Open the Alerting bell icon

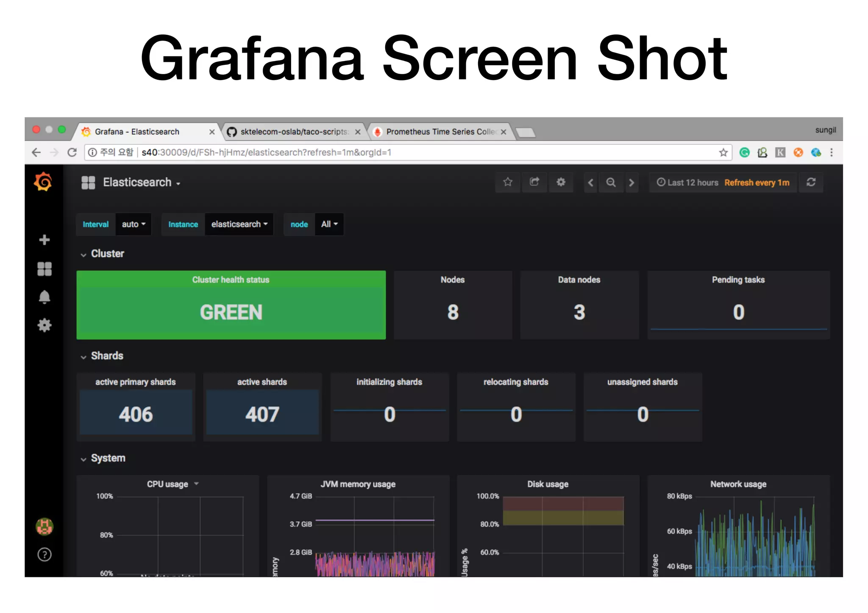44,297
